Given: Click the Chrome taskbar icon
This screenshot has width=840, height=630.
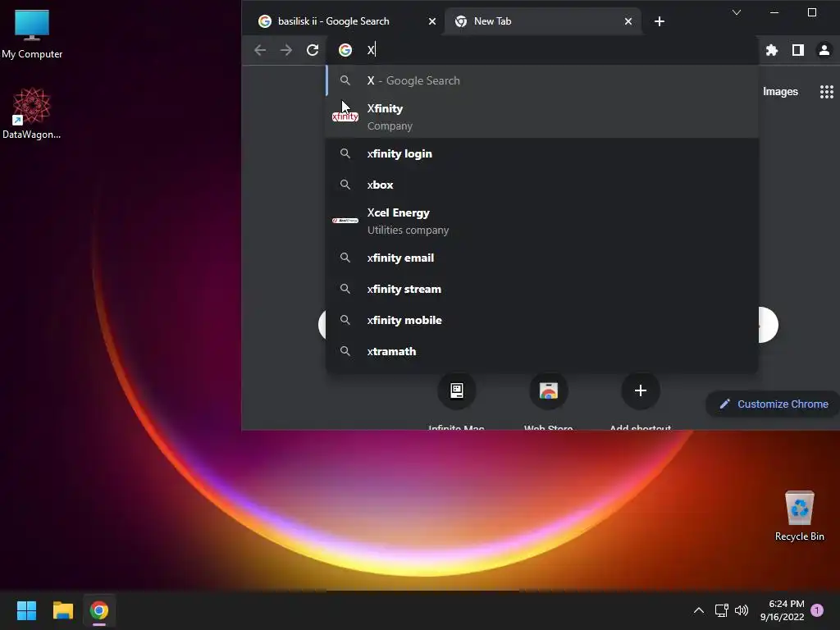Looking at the screenshot, I should pos(99,610).
